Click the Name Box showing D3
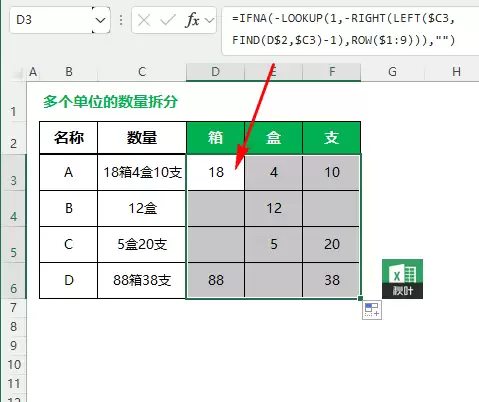Image resolution: width=479 pixels, height=402 pixels. tap(51, 20)
